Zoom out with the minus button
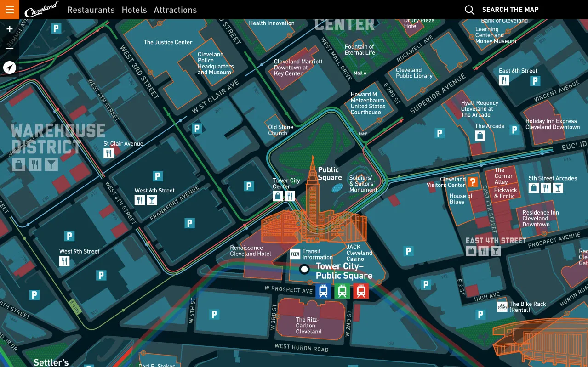Image resolution: width=588 pixels, height=367 pixels. pos(10,48)
